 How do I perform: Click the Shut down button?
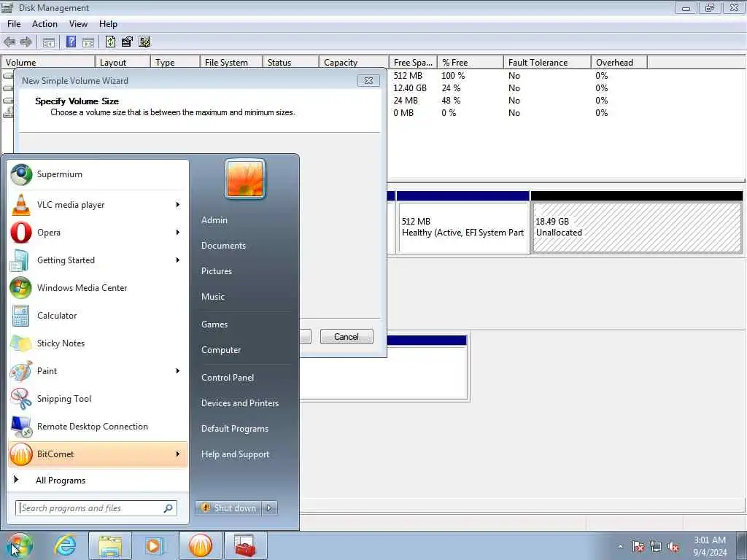(x=229, y=508)
